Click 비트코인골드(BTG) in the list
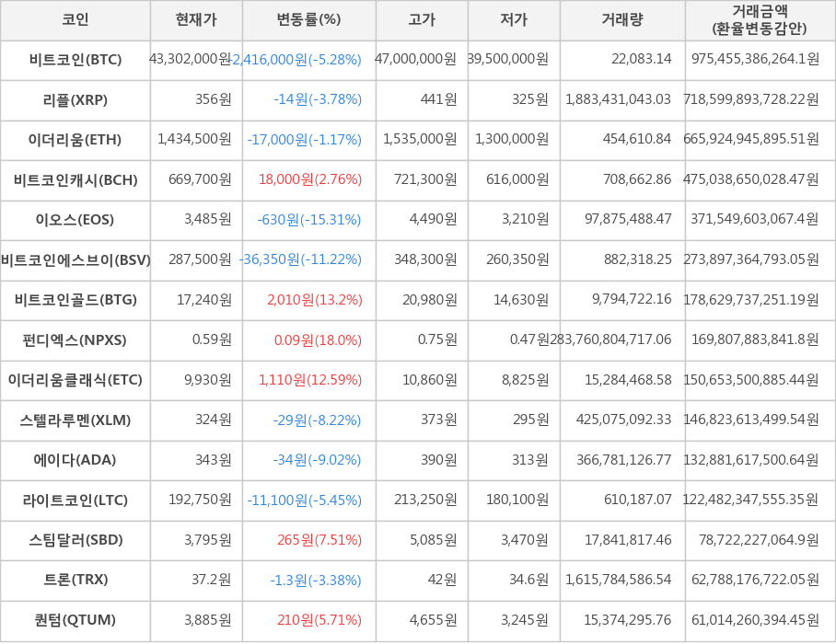 click(x=75, y=300)
